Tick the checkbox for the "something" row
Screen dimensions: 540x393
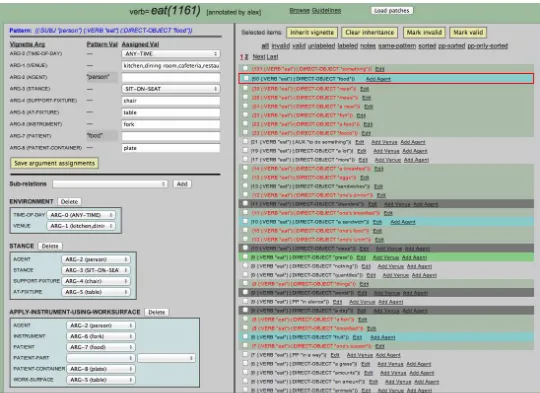pos(245,69)
